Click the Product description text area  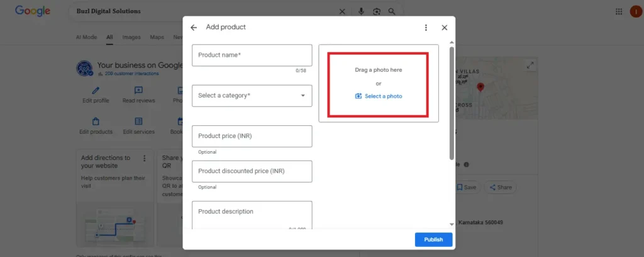pos(252,215)
